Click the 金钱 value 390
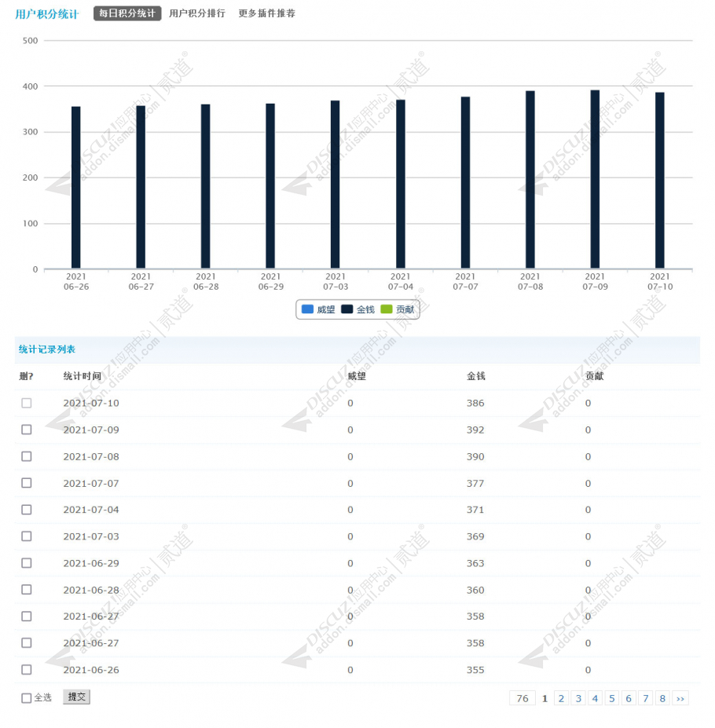Image resolution: width=715 pixels, height=728 pixels. point(475,457)
